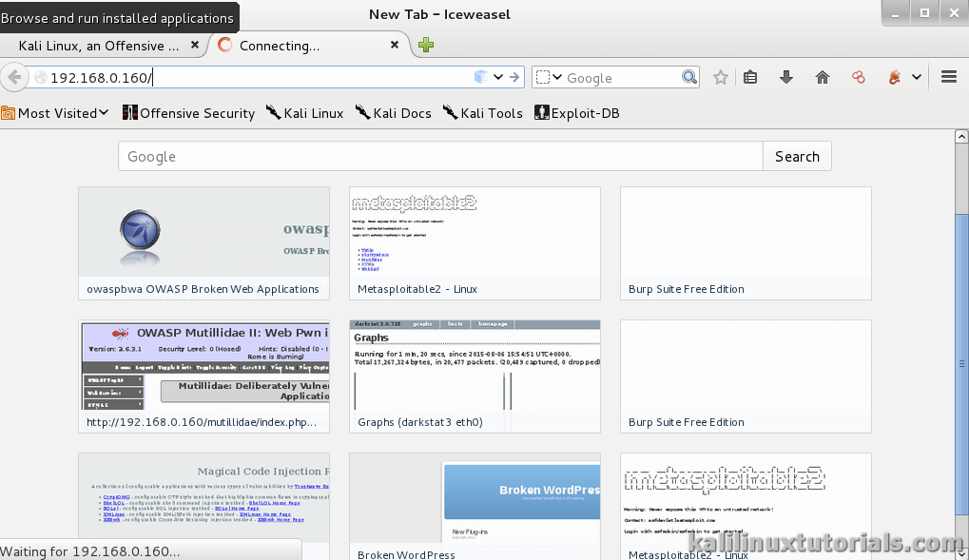Click the forward navigation arrow
This screenshot has width=969, height=560.
[513, 77]
